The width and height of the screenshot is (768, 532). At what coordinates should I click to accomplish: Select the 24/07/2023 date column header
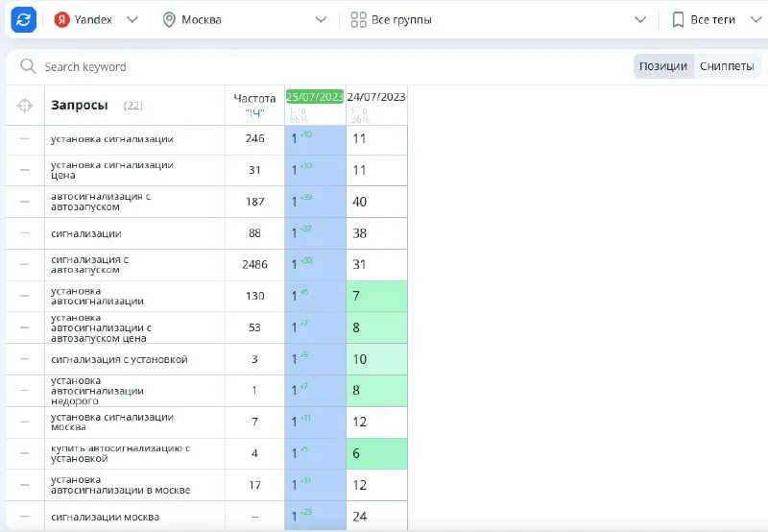point(376,97)
